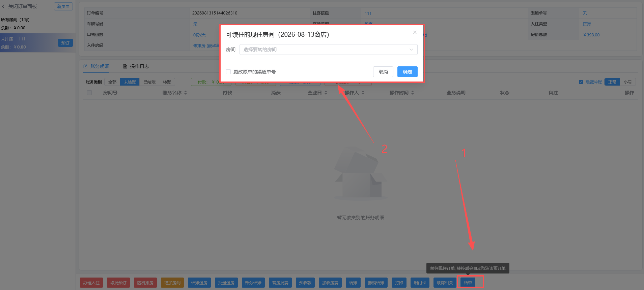Click the 客房消费 button
Viewport: 644px width, 290px height.
pyautogui.click(x=280, y=283)
